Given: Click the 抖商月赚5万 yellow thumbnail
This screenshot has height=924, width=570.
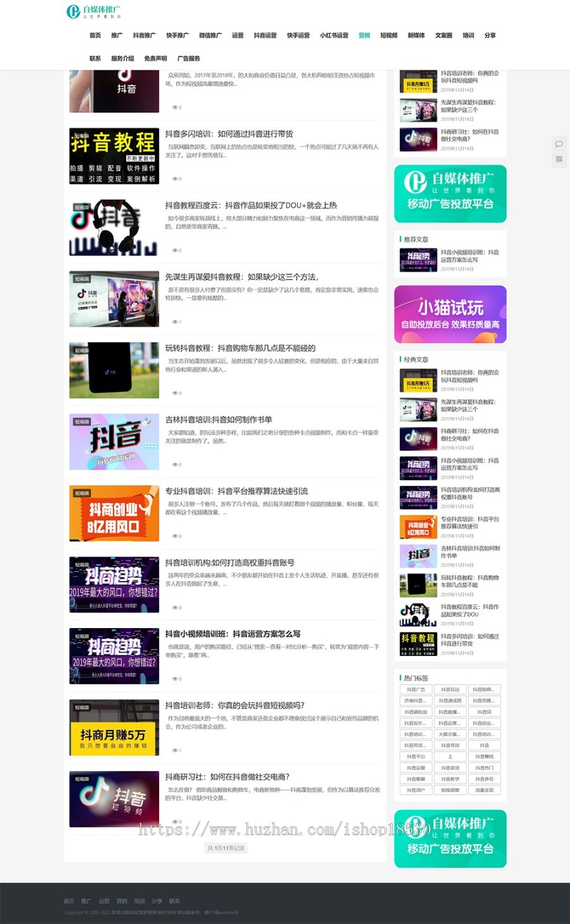Looking at the screenshot, I should 114,728.
